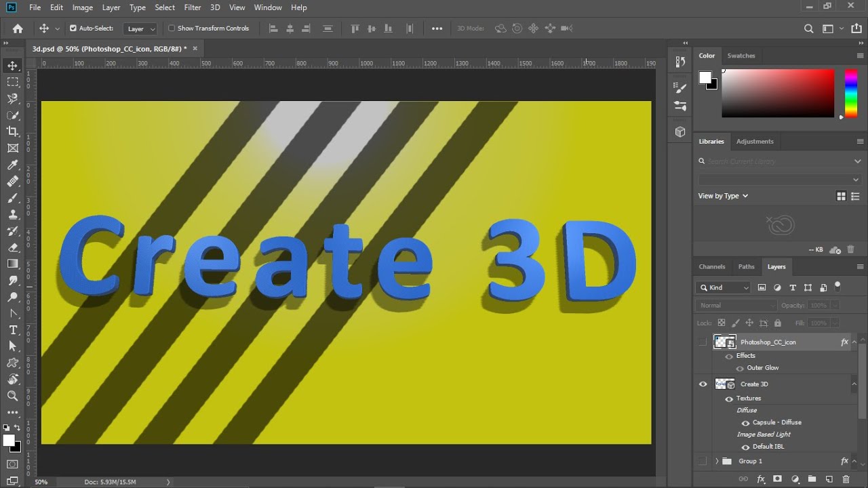Open the Layer menu
The width and height of the screenshot is (868, 488).
click(111, 7)
